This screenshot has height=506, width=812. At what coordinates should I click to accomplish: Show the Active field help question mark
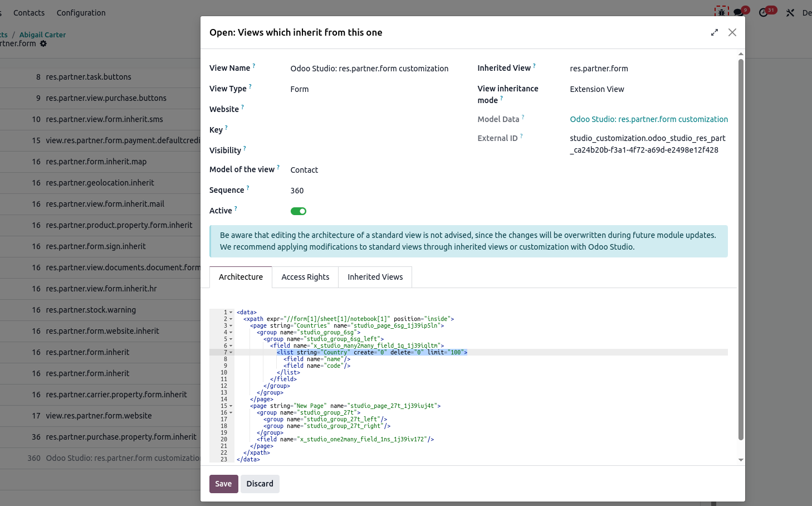(236, 208)
